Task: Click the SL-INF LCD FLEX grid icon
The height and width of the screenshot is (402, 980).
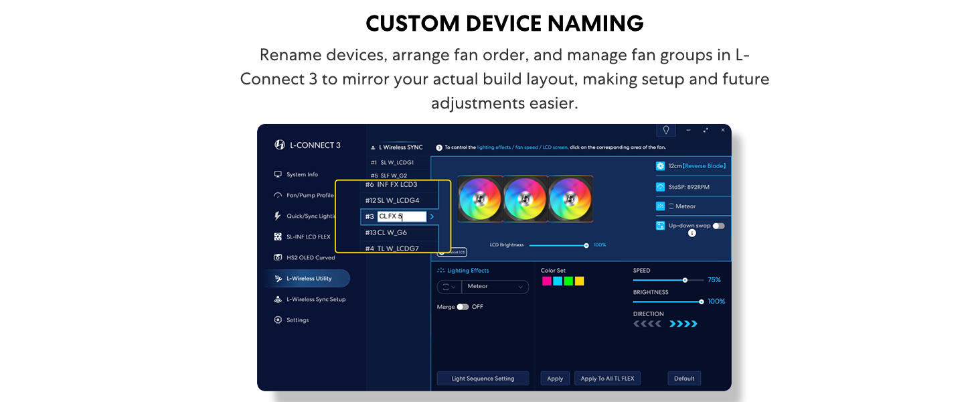Action: pyautogui.click(x=278, y=237)
